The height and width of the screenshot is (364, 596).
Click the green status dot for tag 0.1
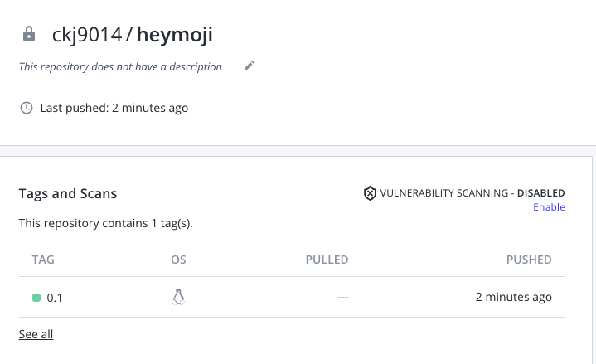pyautogui.click(x=36, y=297)
